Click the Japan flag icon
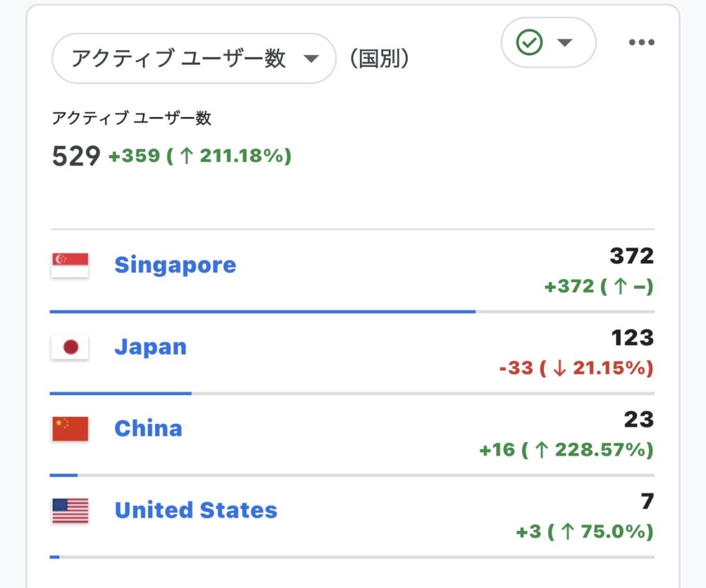The width and height of the screenshot is (706, 588). pos(70,347)
